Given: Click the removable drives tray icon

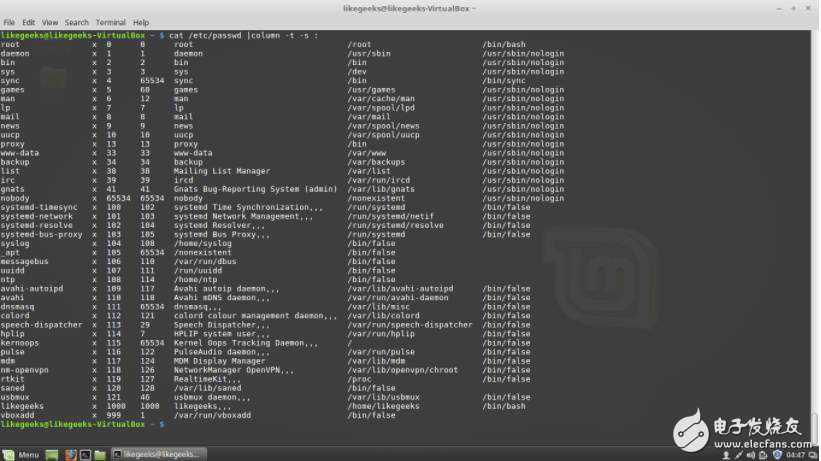Looking at the screenshot, I should click(763, 455).
